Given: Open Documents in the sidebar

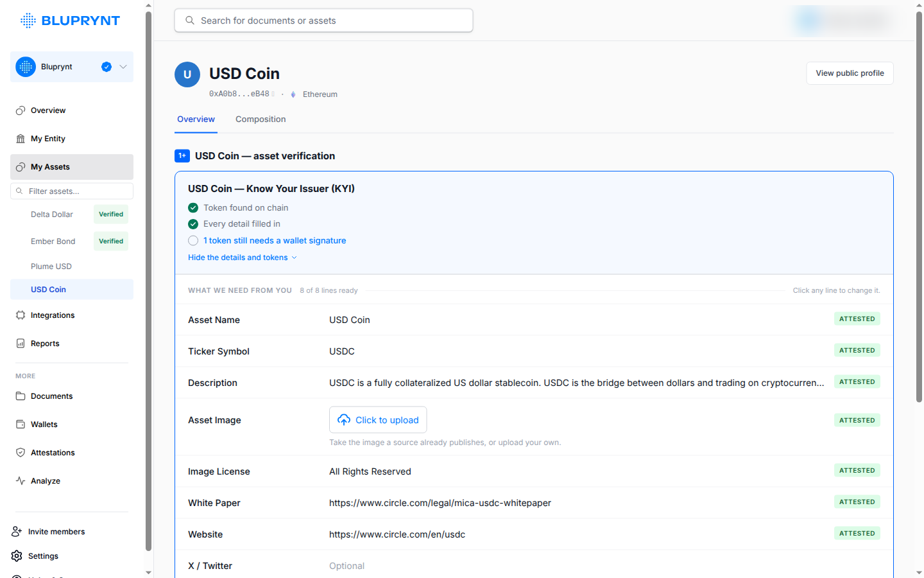Looking at the screenshot, I should point(72,396).
